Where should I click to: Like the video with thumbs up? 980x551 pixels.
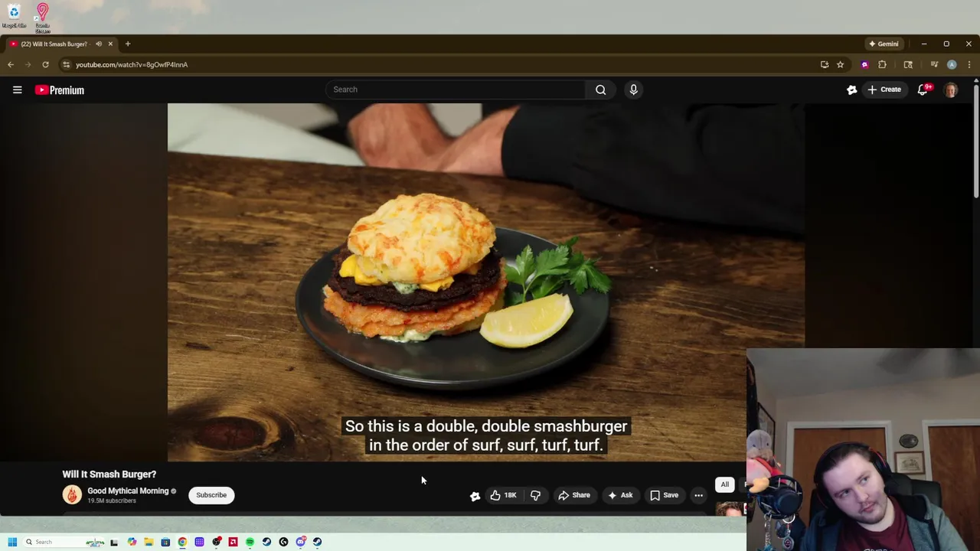(503, 495)
